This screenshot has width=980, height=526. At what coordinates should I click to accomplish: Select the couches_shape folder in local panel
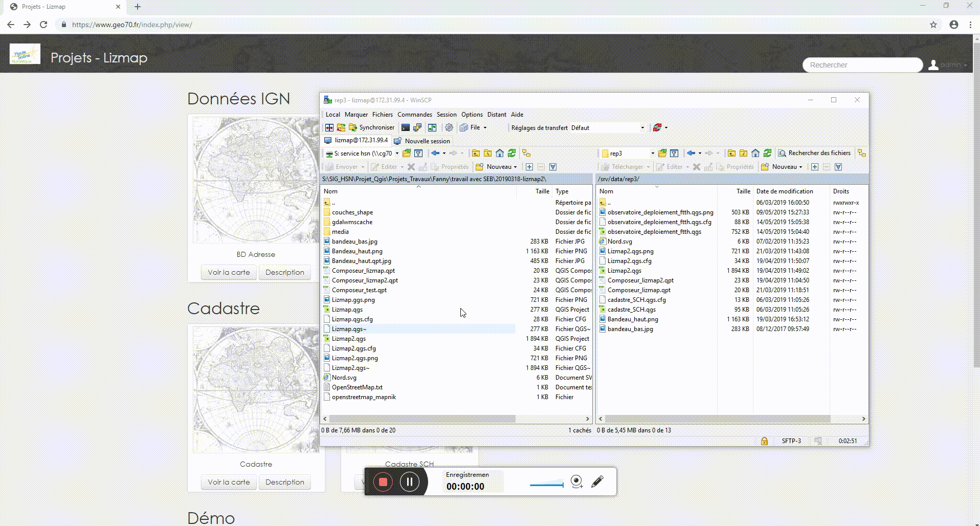click(x=352, y=212)
